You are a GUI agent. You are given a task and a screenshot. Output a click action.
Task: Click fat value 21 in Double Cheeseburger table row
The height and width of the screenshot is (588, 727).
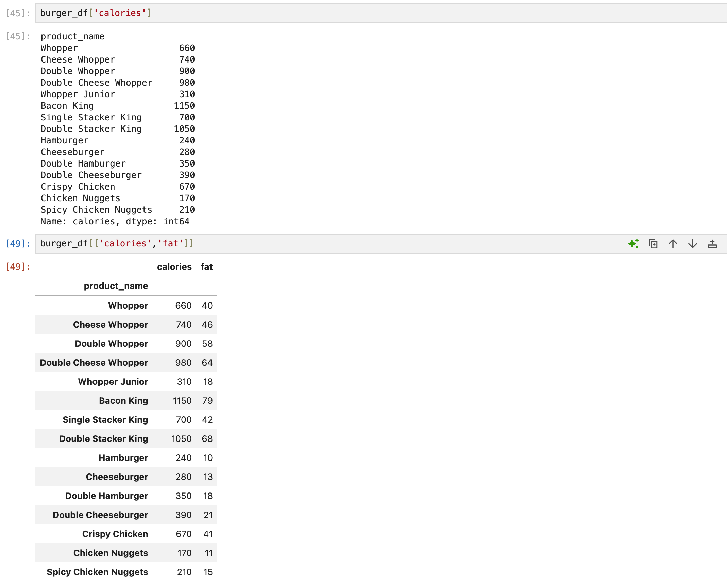coord(208,515)
